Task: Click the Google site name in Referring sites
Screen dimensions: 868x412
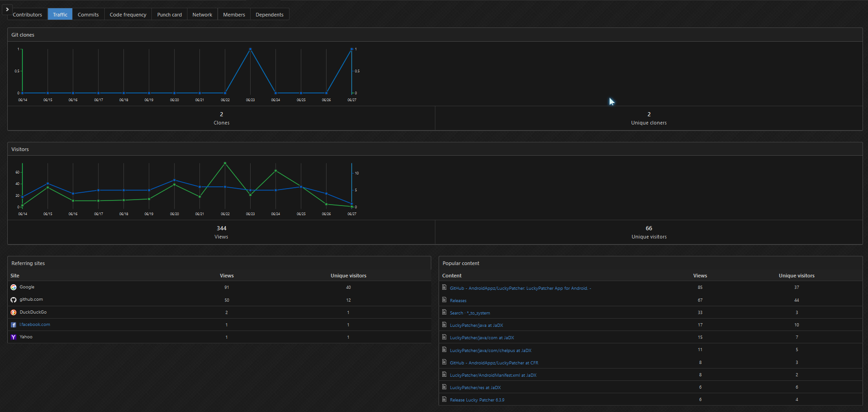Action: click(x=27, y=287)
